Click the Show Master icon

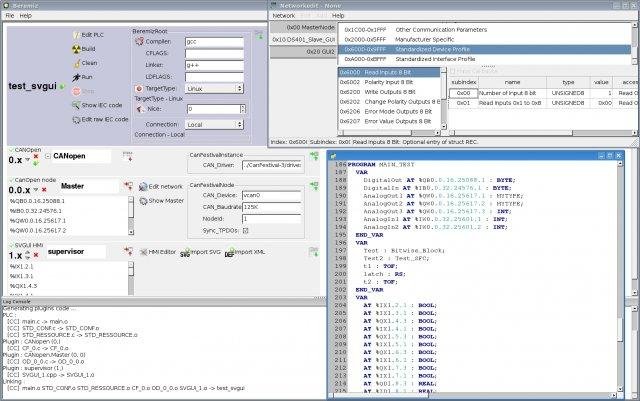click(x=143, y=201)
